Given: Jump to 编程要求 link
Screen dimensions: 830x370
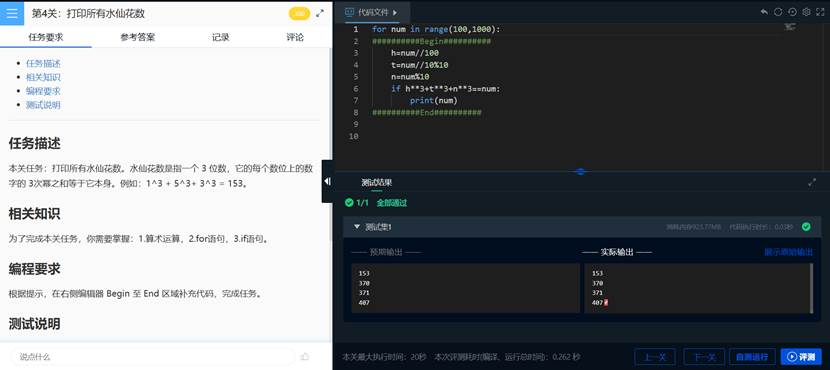Looking at the screenshot, I should pyautogui.click(x=43, y=91).
